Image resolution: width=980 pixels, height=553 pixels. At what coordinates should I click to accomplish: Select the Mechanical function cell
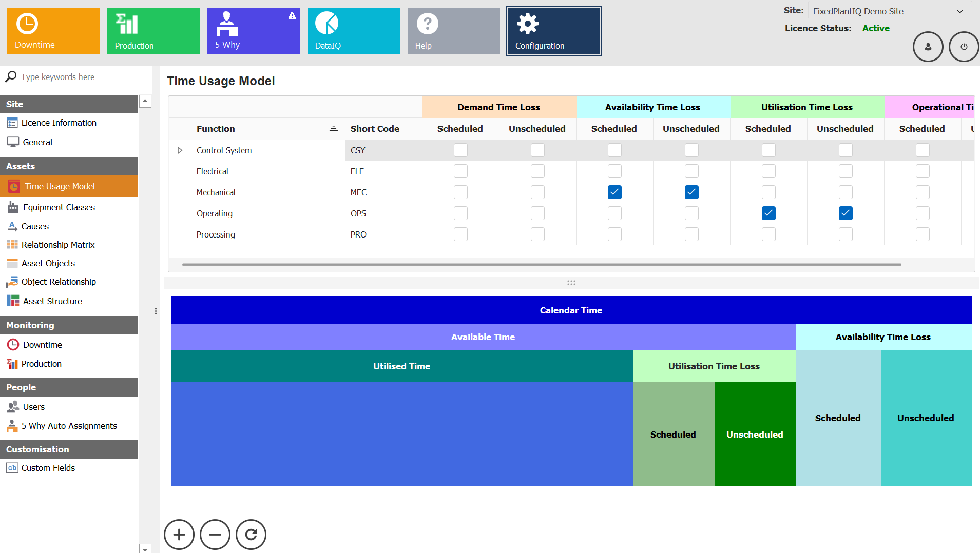pos(268,192)
